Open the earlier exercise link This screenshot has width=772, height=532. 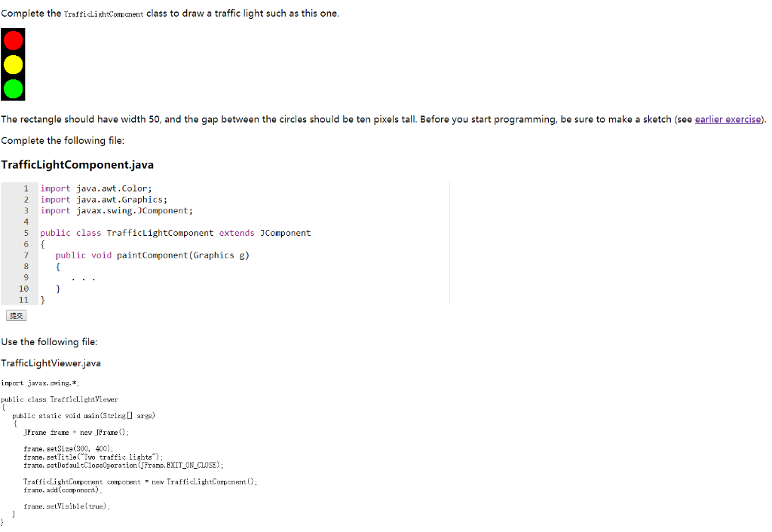click(728, 119)
